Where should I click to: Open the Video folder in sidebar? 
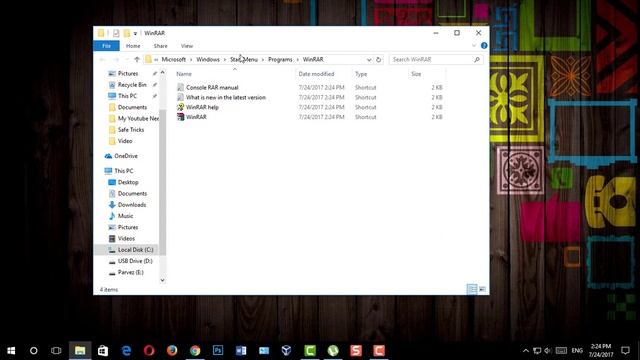125,141
